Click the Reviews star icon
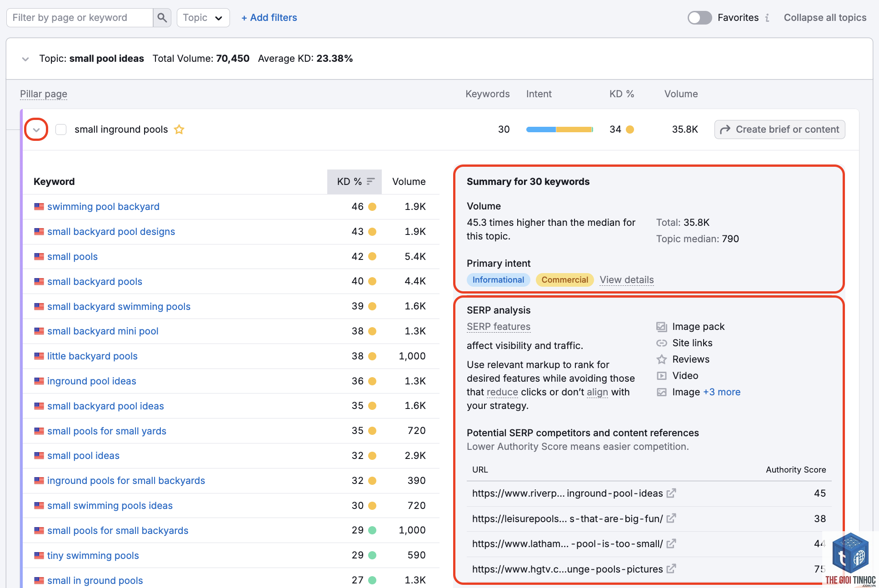Viewport: 879px width, 588px height. tap(661, 359)
